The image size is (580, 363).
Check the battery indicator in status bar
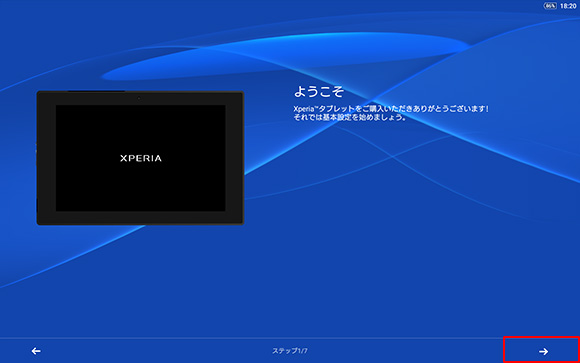click(550, 6)
